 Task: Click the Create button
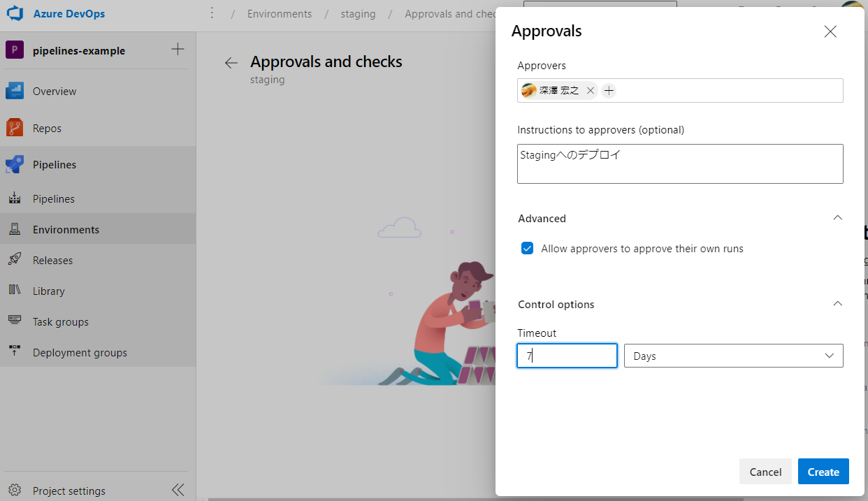[823, 472]
